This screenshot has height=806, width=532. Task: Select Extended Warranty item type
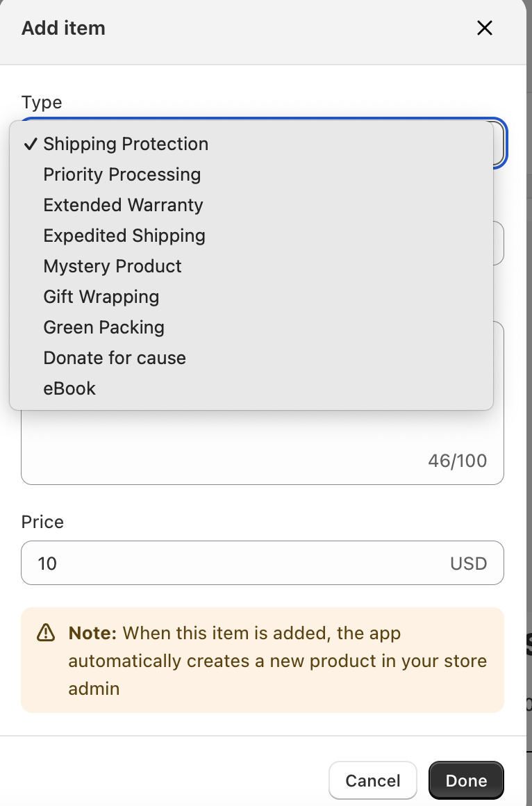coord(123,205)
